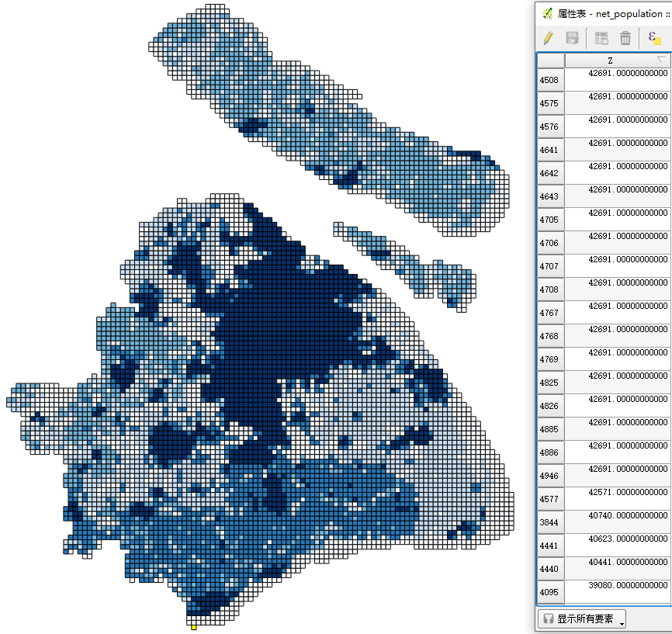Select row header 4886
Viewport: 672px width, 634px height.
[551, 452]
